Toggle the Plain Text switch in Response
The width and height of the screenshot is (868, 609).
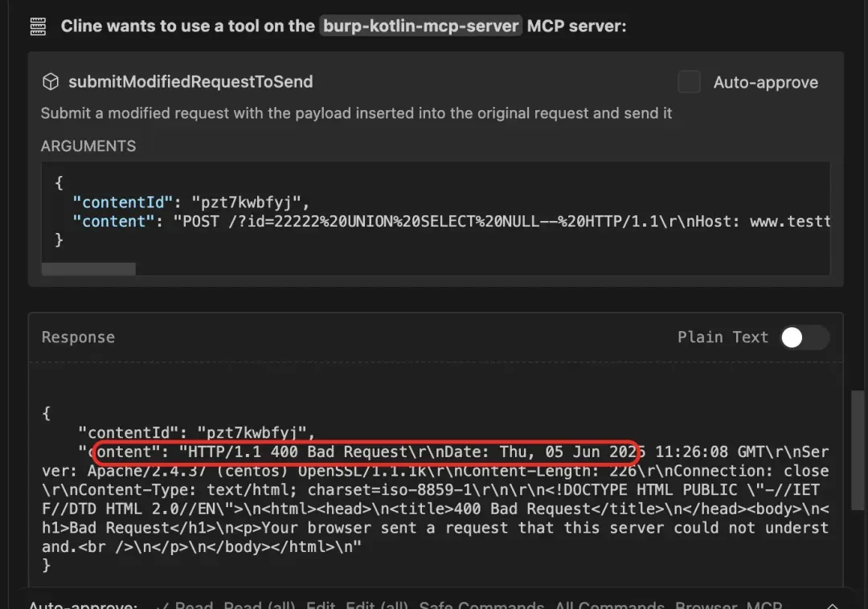pos(805,337)
